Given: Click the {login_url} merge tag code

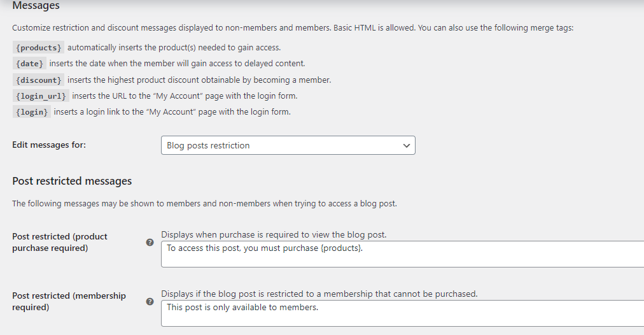Looking at the screenshot, I should [x=41, y=96].
